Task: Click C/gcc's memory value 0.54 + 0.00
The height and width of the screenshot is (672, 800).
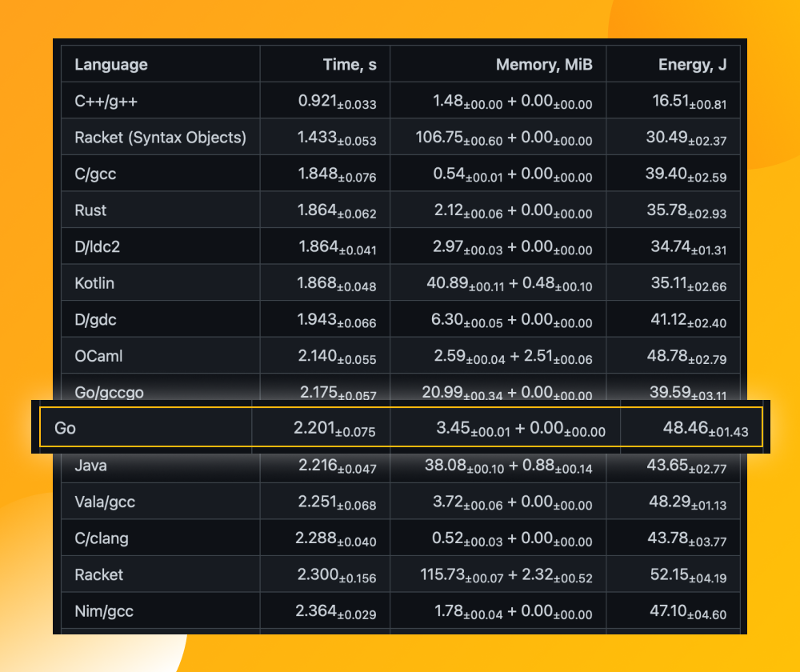Action: (512, 174)
